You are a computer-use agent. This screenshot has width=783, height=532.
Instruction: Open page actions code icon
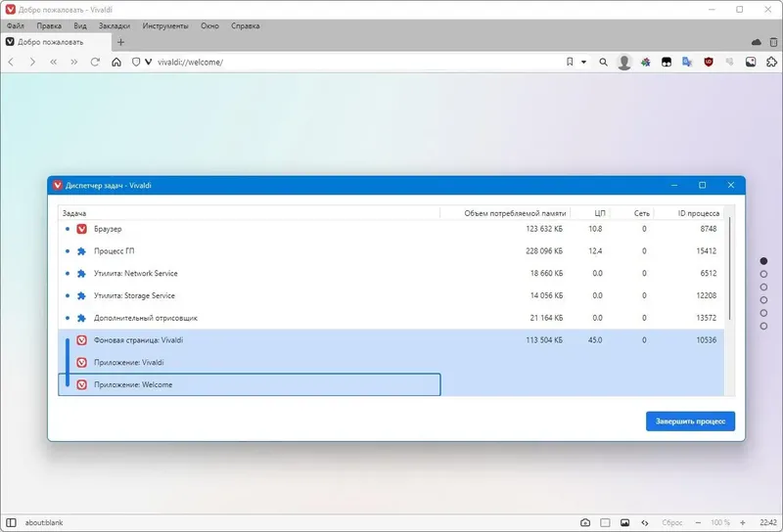point(645,522)
